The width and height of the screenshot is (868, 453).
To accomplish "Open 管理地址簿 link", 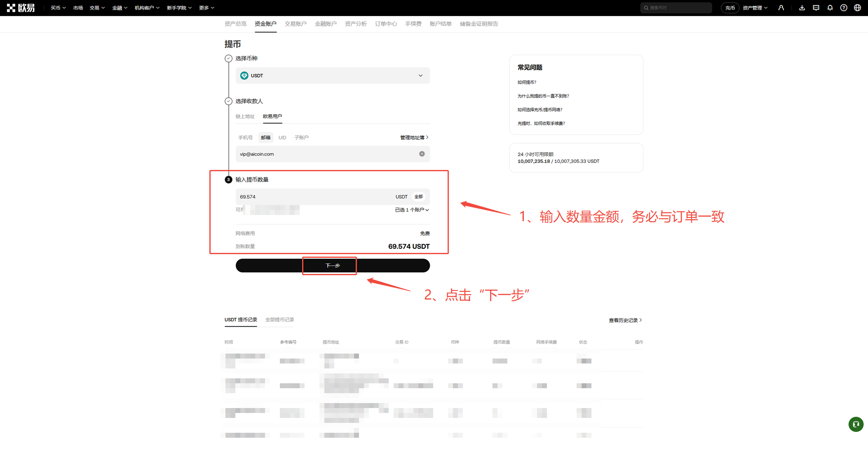I will pos(414,137).
